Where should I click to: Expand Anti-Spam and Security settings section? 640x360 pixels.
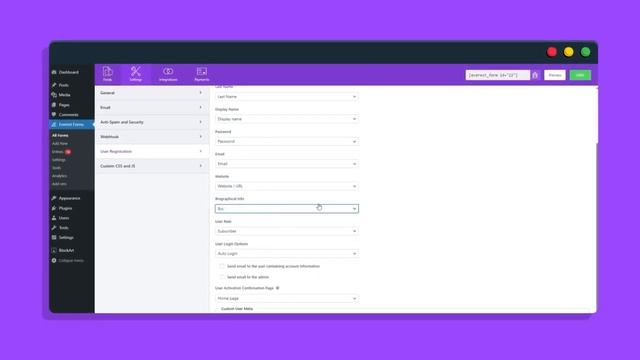click(151, 122)
